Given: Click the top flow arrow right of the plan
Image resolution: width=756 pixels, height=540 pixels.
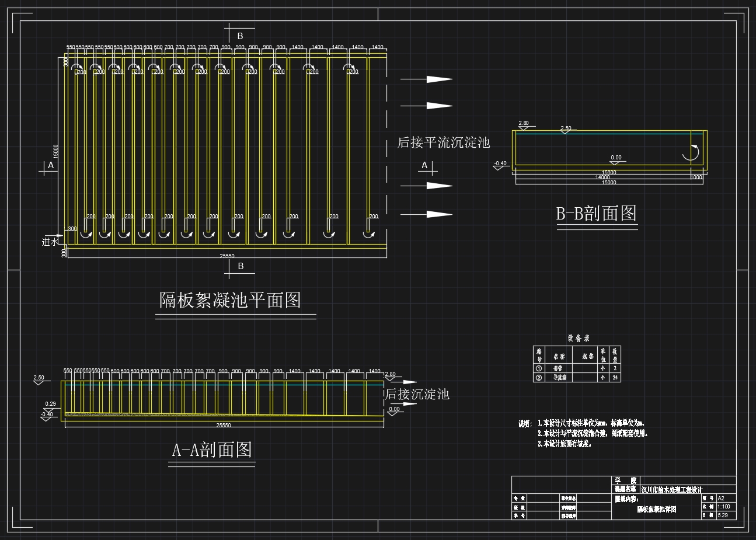Looking at the screenshot, I should tap(426, 79).
